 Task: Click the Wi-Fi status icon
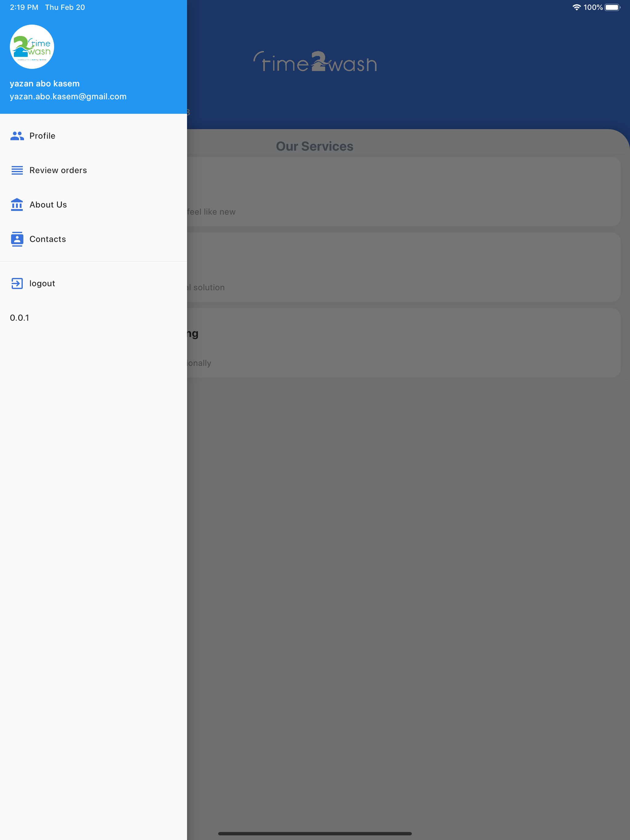pyautogui.click(x=576, y=7)
